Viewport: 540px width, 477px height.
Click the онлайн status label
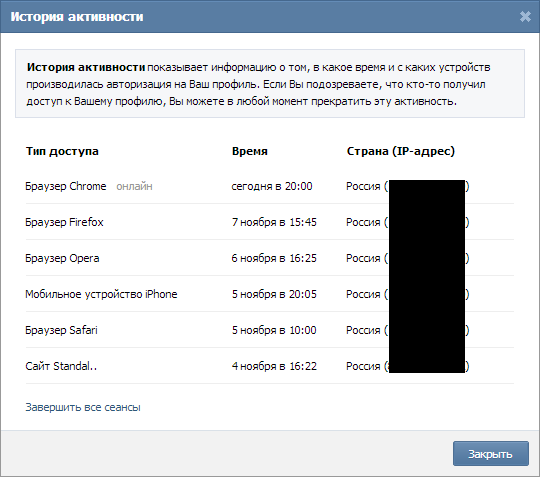pyautogui.click(x=134, y=186)
